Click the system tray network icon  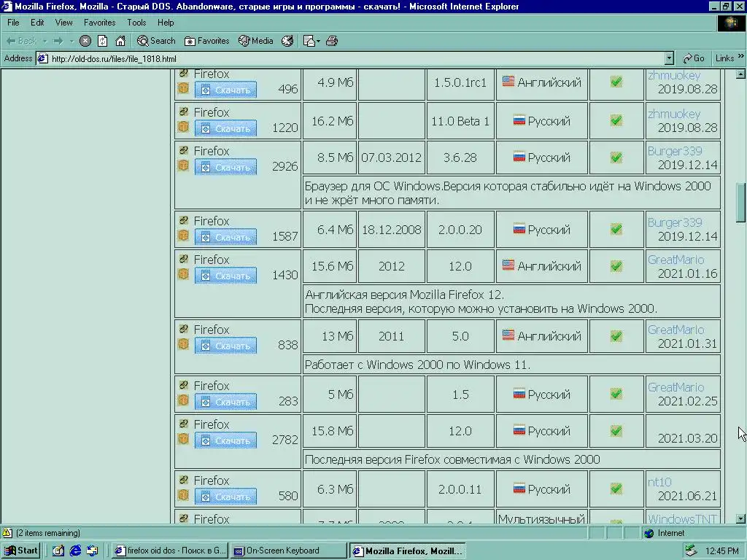pyautogui.click(x=691, y=551)
